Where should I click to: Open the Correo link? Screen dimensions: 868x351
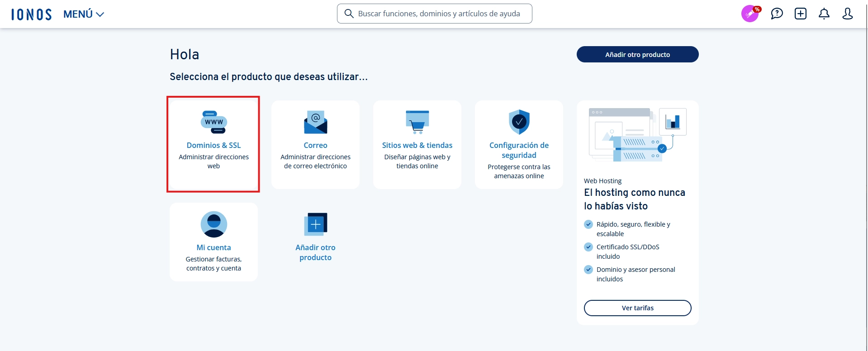[x=315, y=145]
